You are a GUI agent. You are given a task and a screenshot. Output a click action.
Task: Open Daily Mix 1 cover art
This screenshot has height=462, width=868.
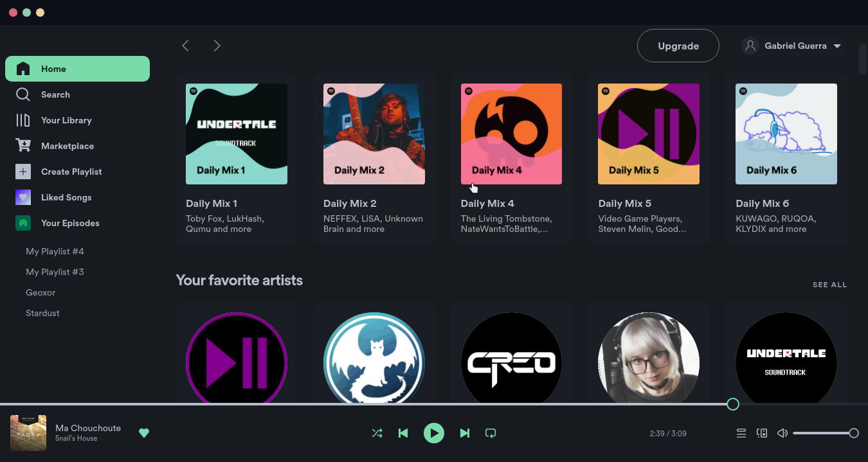(x=237, y=134)
